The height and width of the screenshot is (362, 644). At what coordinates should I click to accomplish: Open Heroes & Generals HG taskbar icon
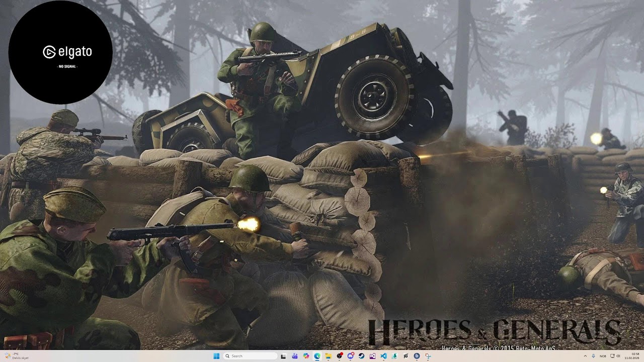pyautogui.click(x=406, y=356)
